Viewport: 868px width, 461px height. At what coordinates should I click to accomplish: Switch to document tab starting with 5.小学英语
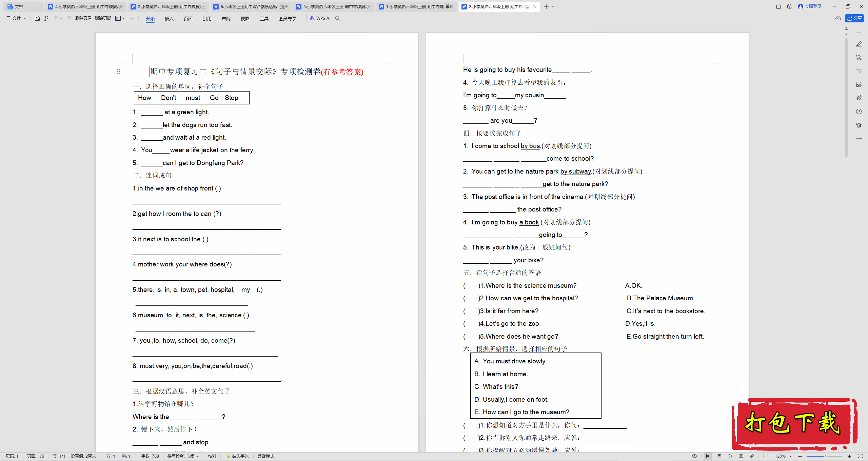point(334,6)
